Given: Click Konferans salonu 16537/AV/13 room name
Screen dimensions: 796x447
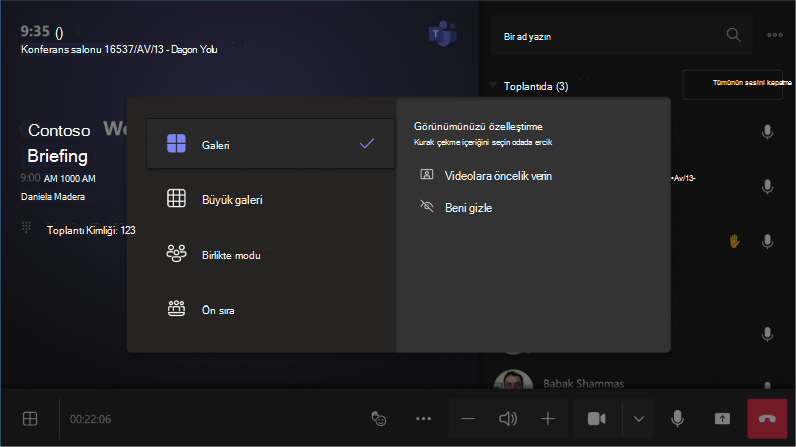Looking at the screenshot, I should (119, 49).
